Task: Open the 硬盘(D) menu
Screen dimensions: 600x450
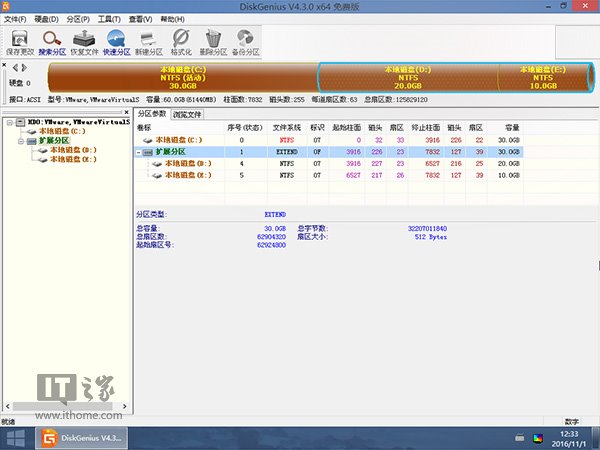Action: 46,19
